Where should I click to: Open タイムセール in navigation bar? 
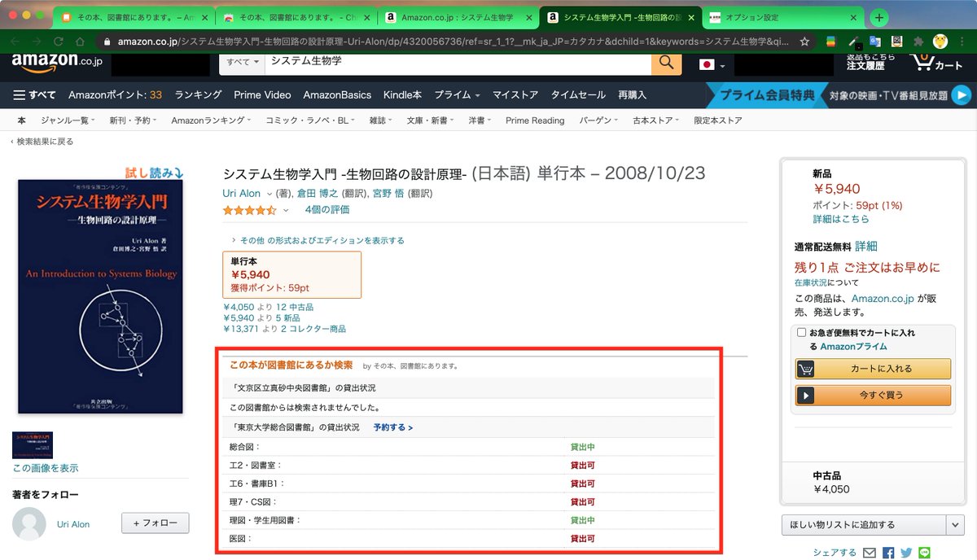tap(578, 95)
